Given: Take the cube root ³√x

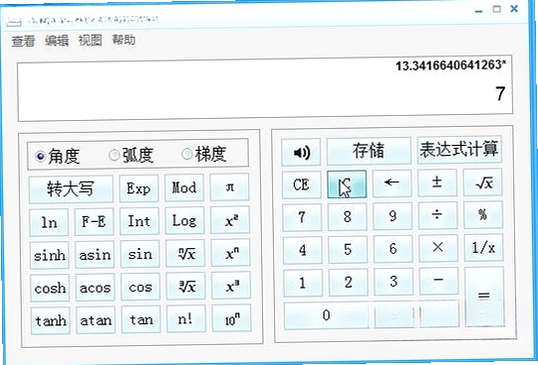Looking at the screenshot, I should [x=186, y=286].
